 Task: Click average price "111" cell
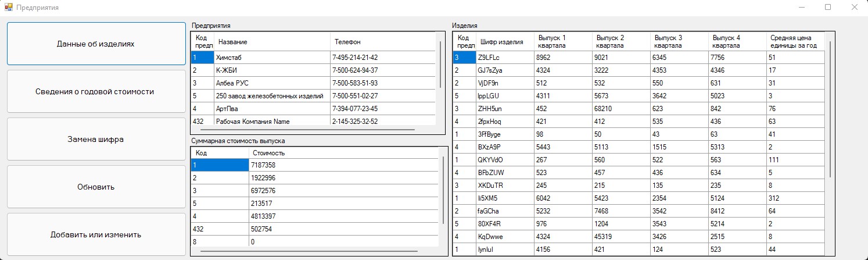[x=795, y=160]
